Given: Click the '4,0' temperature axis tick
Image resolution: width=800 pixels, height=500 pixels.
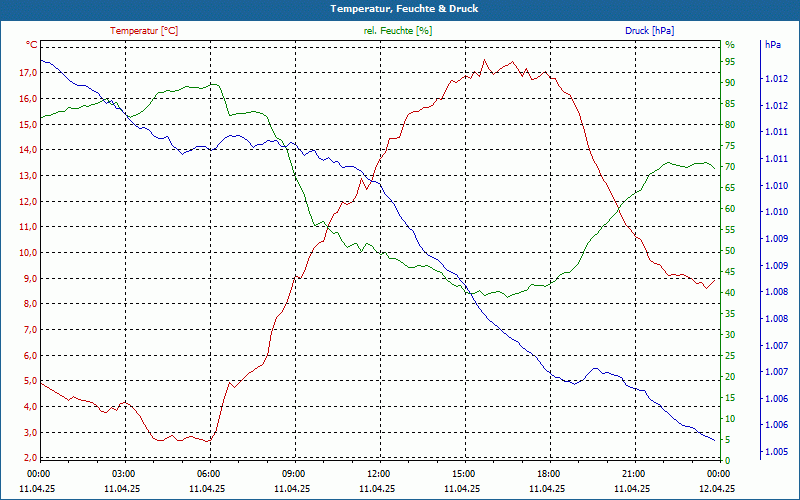Looking at the screenshot, I should point(30,407).
